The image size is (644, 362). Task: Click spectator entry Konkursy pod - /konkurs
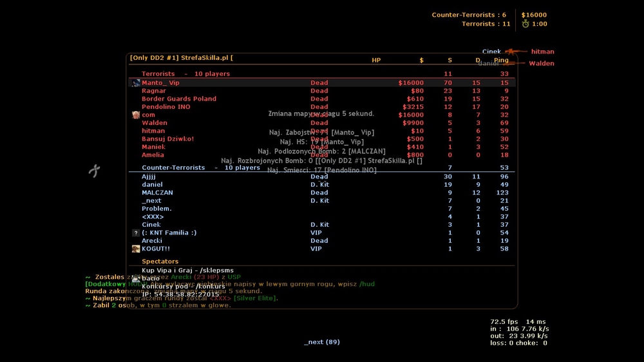coord(183,287)
